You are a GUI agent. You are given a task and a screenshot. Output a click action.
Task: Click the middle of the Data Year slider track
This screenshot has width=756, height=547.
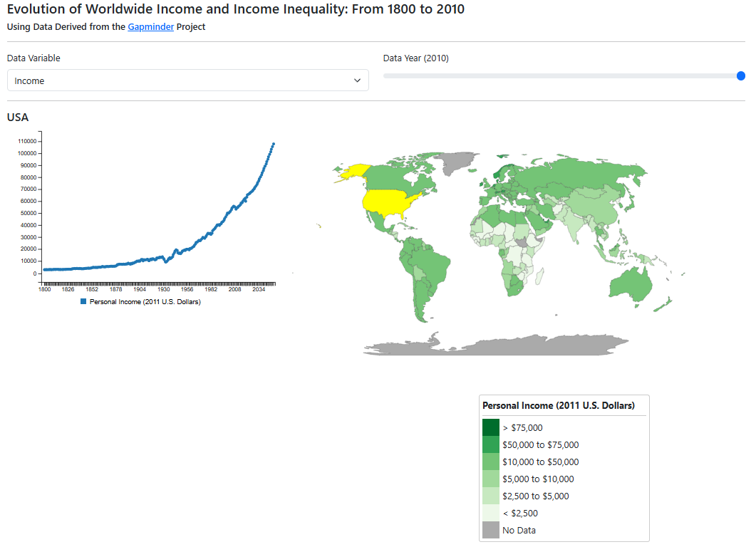click(x=562, y=75)
